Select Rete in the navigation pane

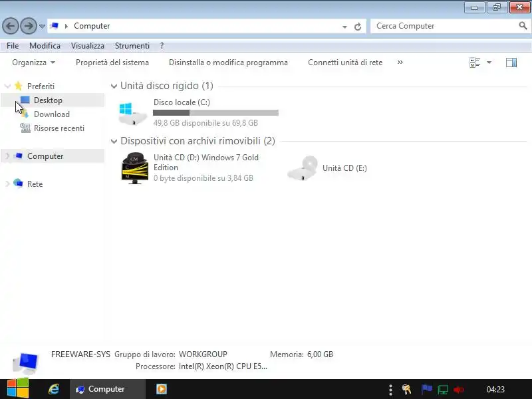pos(35,184)
